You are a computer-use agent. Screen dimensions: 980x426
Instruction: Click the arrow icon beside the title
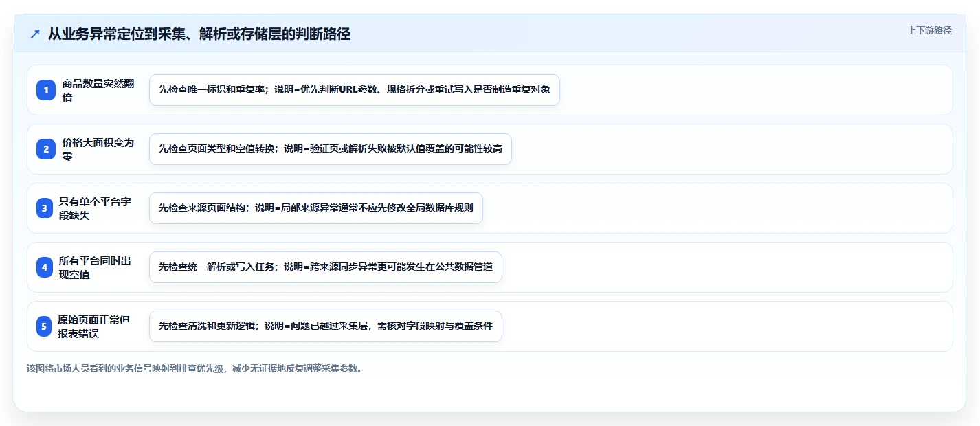(35, 34)
